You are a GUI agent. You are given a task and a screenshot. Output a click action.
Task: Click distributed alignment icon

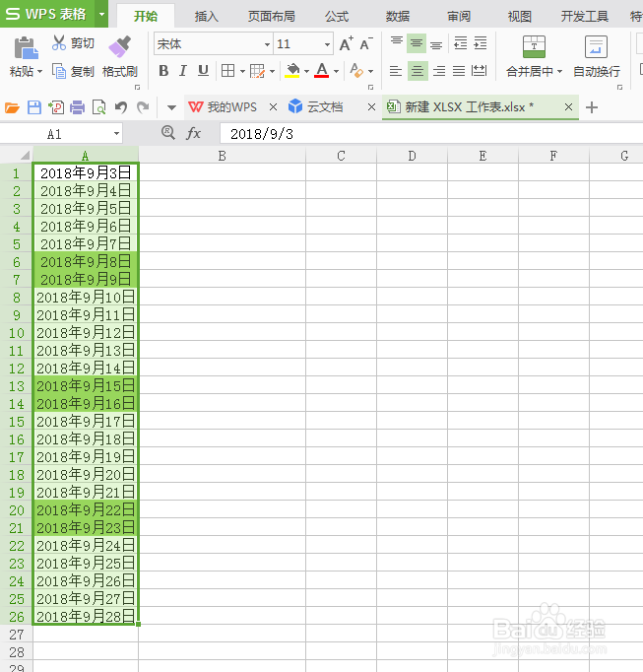(479, 71)
